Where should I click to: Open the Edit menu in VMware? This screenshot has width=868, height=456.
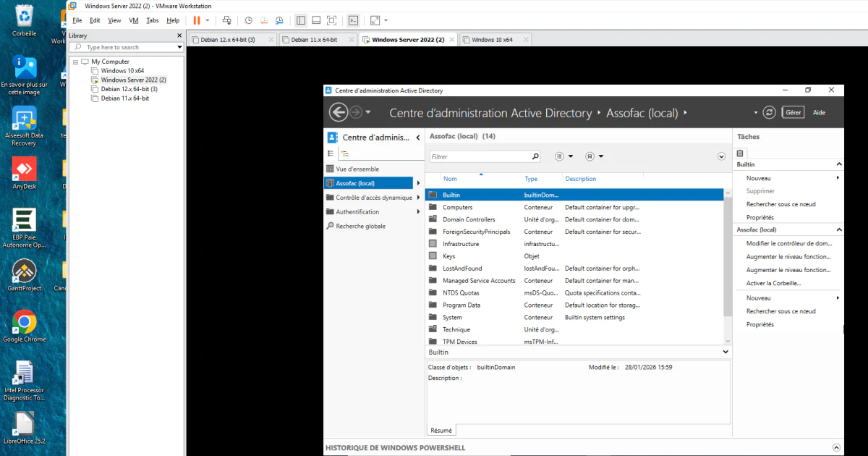[95, 20]
